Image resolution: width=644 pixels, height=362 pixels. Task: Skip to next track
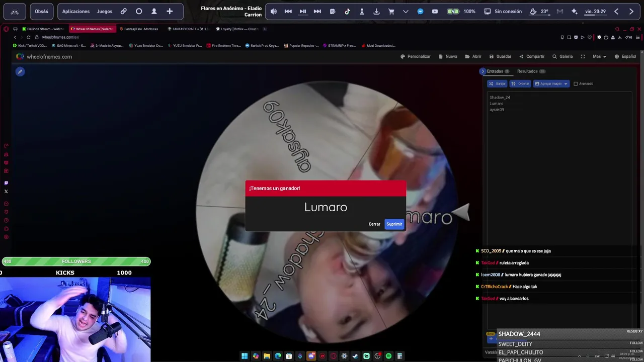point(317,12)
